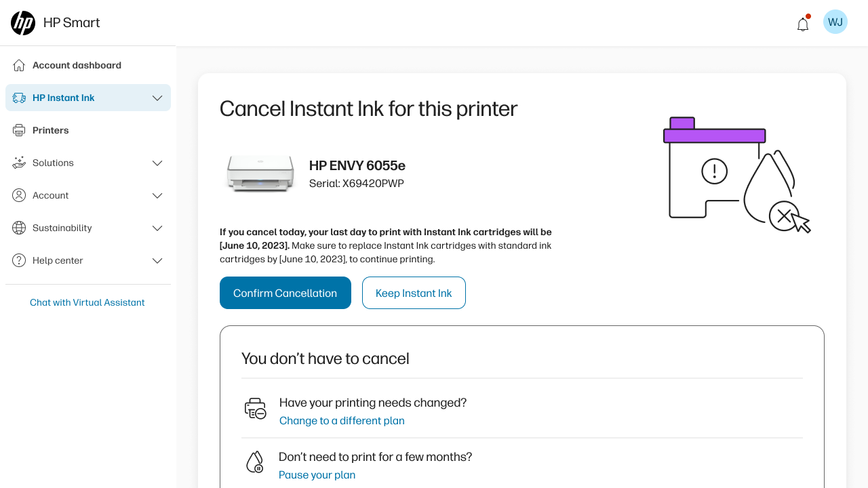Click the HP logo icon
This screenshot has height=488, width=868.
tap(23, 23)
